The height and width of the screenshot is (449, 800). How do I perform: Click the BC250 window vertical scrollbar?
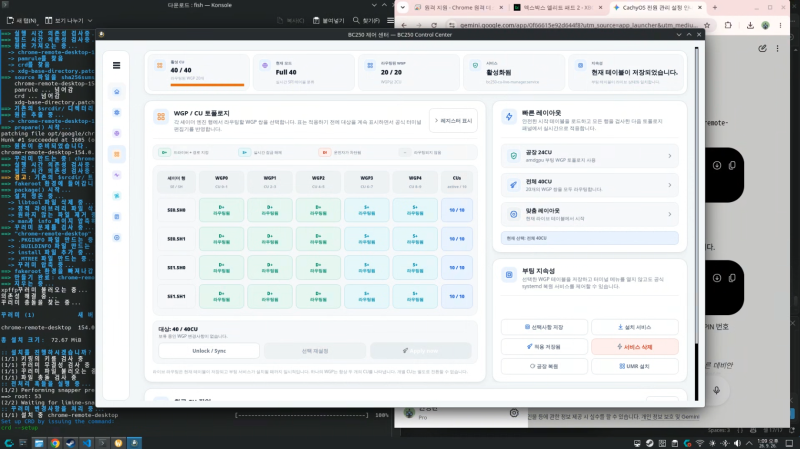click(x=696, y=222)
